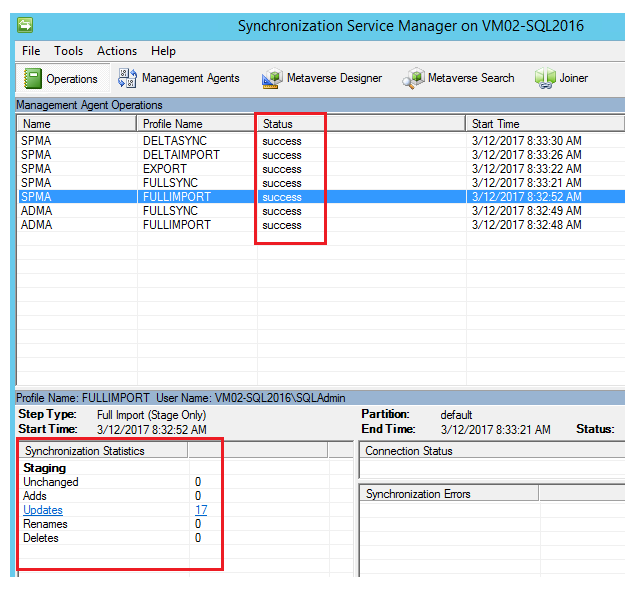Open the File menu

[x=31, y=51]
